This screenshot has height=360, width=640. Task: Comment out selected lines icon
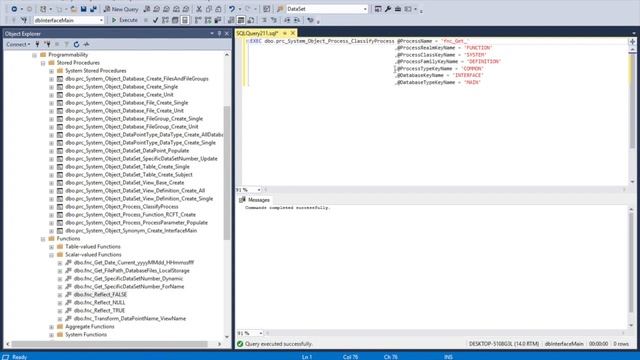click(x=264, y=20)
